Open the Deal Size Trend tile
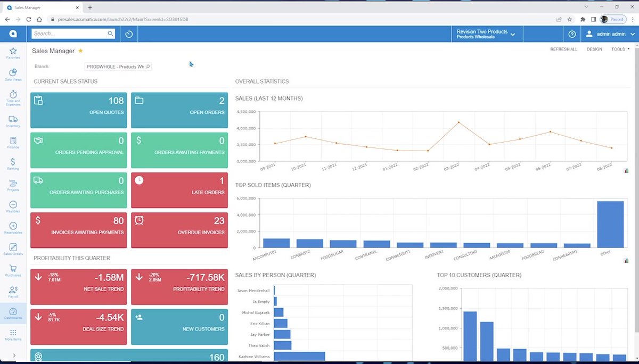This screenshot has width=639, height=364. [79, 327]
